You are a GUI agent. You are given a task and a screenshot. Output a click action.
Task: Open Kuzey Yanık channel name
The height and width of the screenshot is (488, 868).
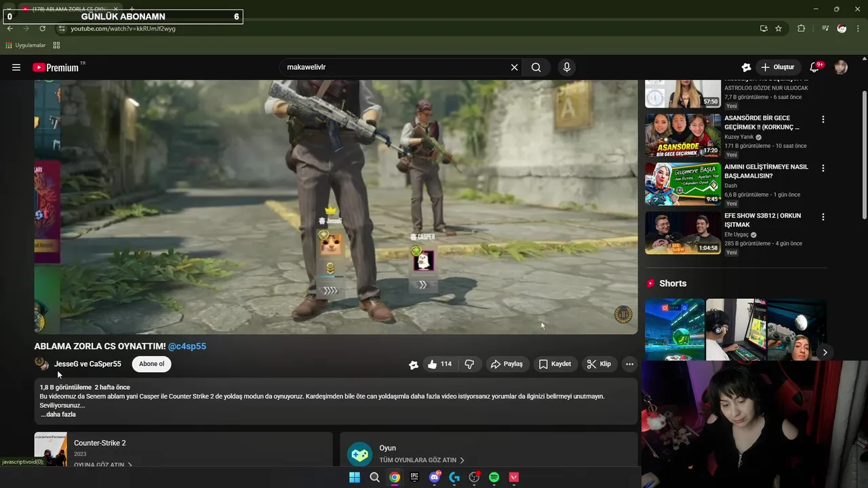pos(739,137)
